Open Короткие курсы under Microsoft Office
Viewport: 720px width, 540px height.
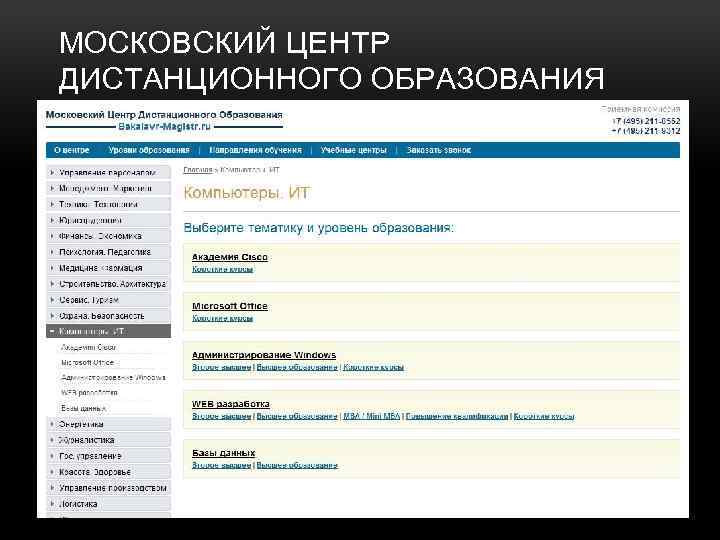click(x=223, y=318)
